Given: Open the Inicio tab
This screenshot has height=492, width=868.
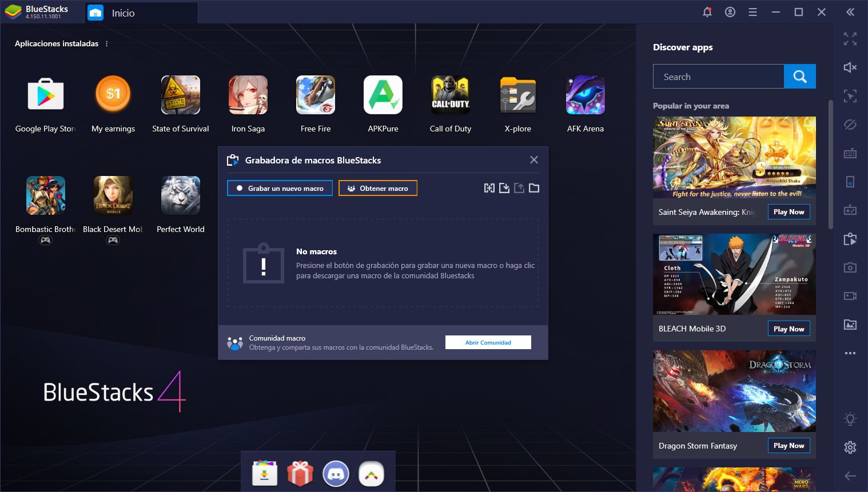Looking at the screenshot, I should [141, 13].
